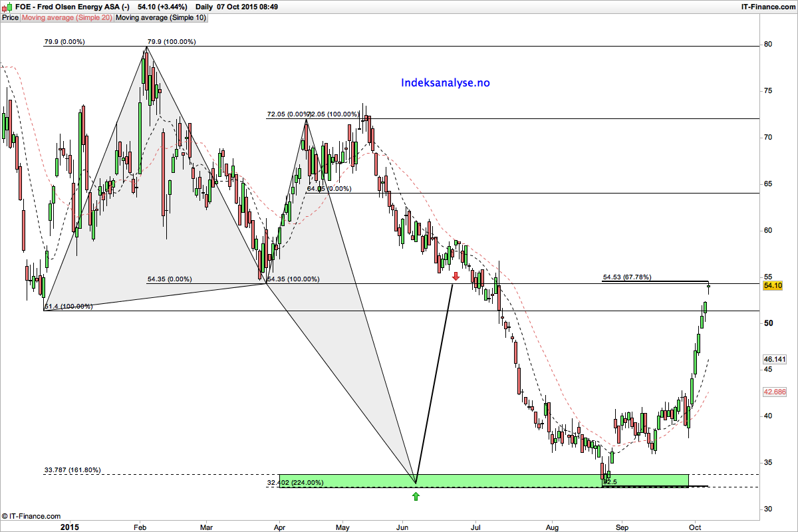Click the 80 price axis value
This screenshot has height=532, width=798.
point(767,45)
